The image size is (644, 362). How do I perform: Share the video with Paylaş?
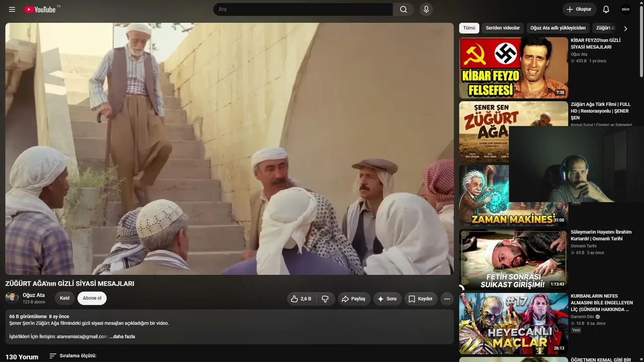(354, 299)
